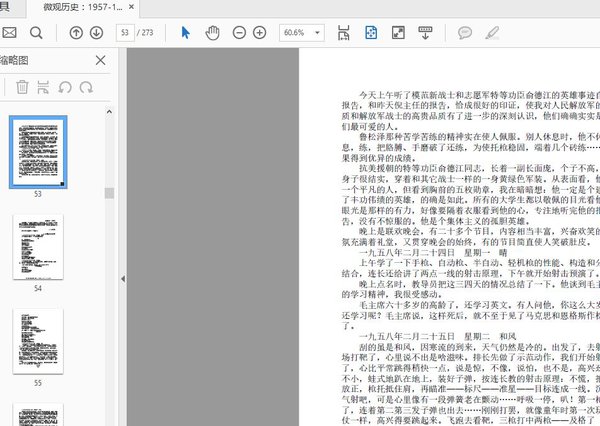The image size is (600, 426).
Task: Activate the hand pan tool
Action: click(x=212, y=33)
